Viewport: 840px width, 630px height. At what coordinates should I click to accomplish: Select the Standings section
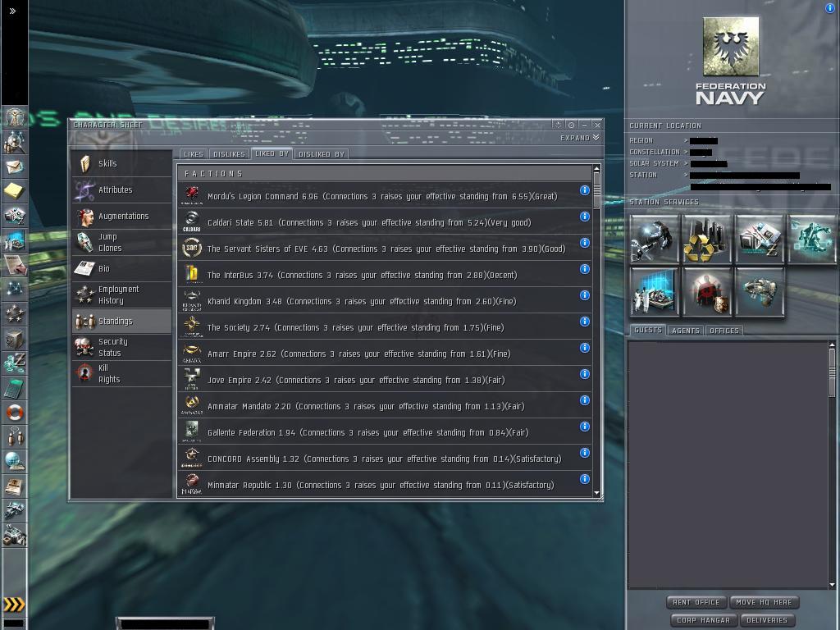121,322
